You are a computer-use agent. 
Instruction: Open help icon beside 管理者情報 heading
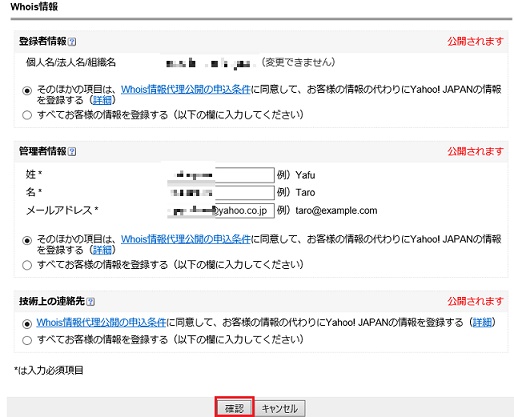coord(72,152)
